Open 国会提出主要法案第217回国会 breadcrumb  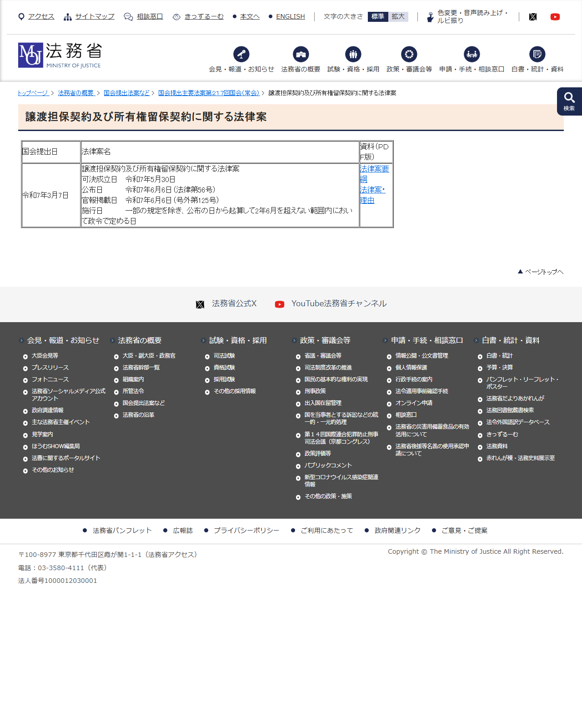(209, 93)
